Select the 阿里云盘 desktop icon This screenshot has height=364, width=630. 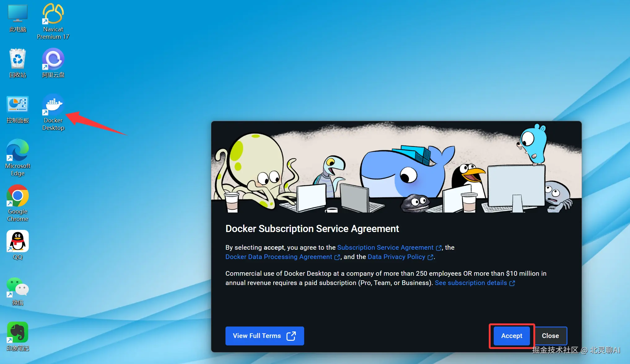click(x=53, y=59)
